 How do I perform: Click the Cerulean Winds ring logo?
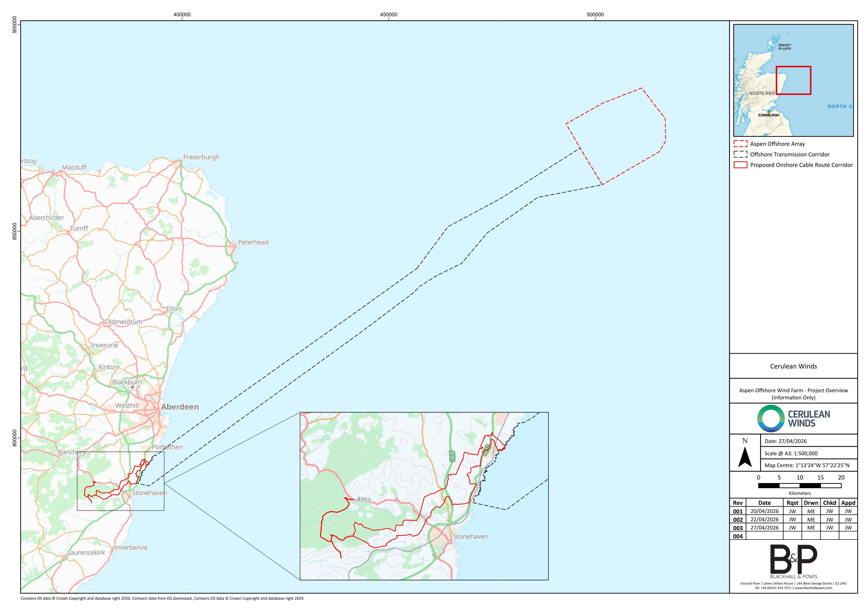(771, 419)
